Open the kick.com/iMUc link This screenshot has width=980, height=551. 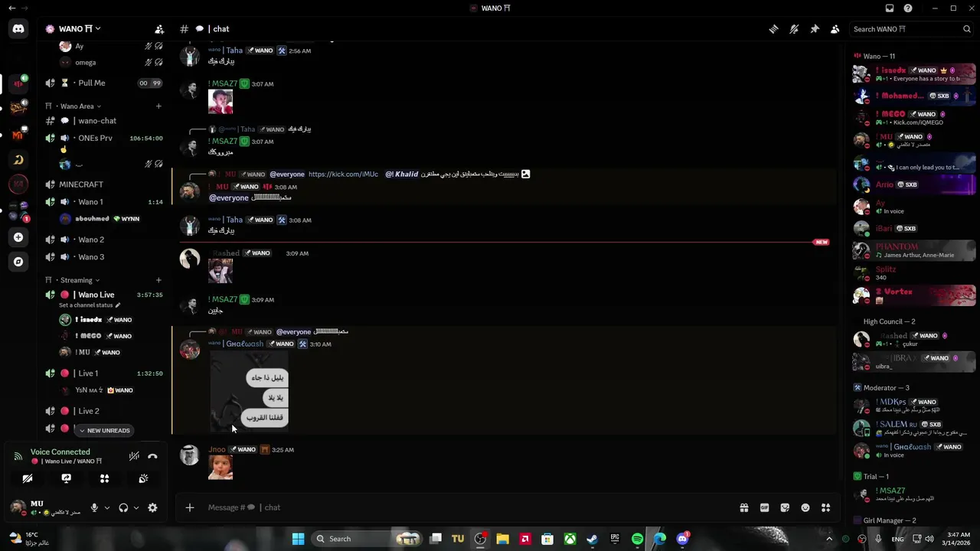click(x=343, y=174)
